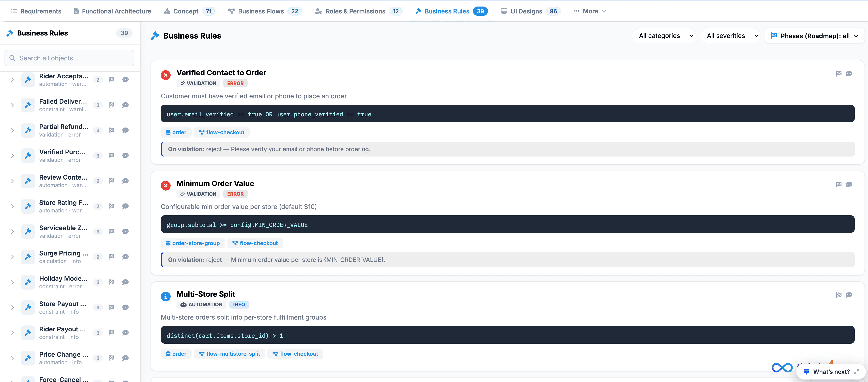Switch to the Functional Architecture tab

[113, 11]
